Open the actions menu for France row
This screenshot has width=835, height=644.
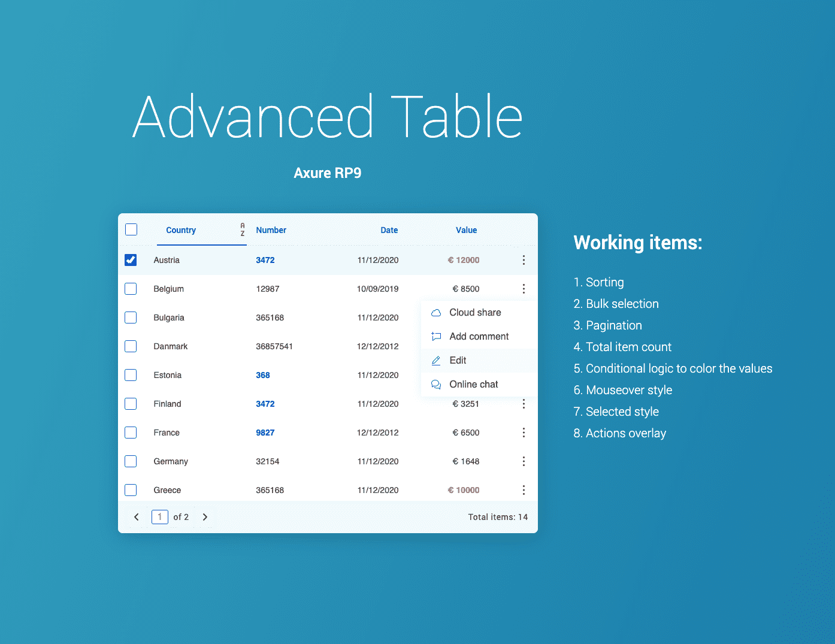point(524,432)
